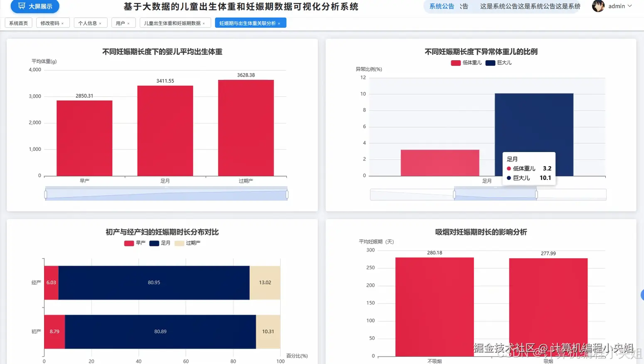Toggle the 早产 legend in parity chart
The width and height of the screenshot is (644, 364).
point(129,243)
